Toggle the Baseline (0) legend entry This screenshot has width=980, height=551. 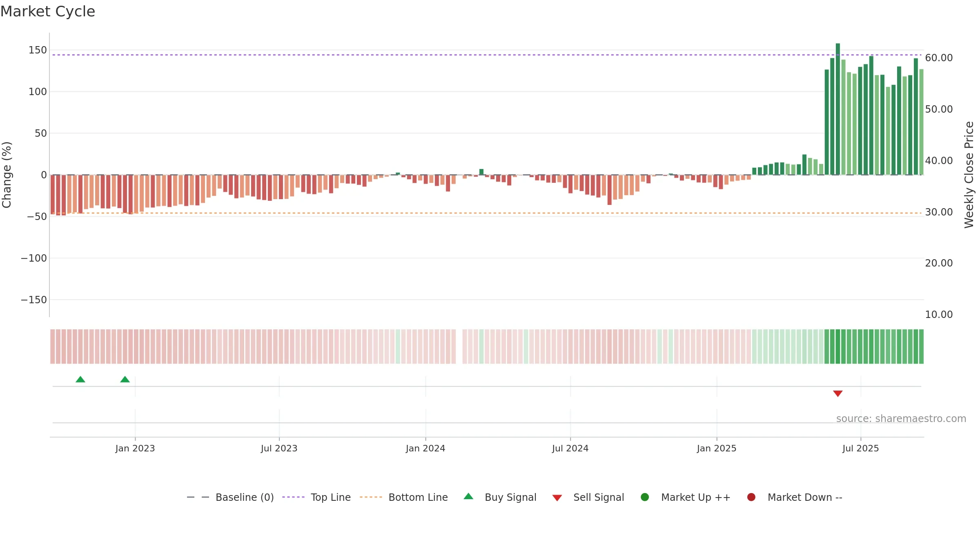coord(230,497)
